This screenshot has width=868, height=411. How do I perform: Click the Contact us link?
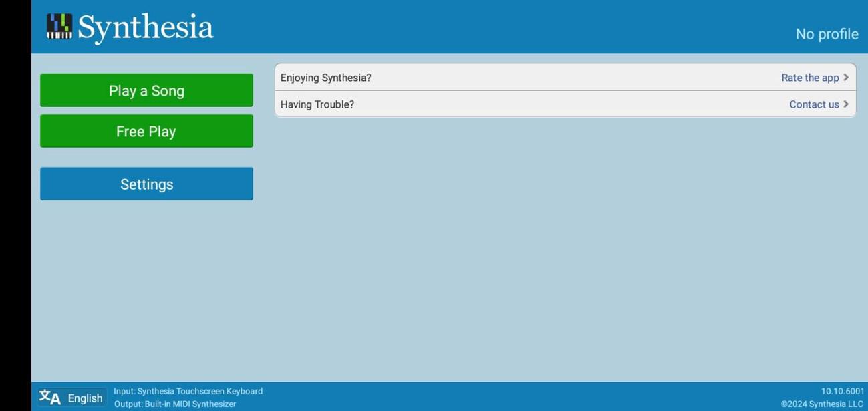pos(814,104)
